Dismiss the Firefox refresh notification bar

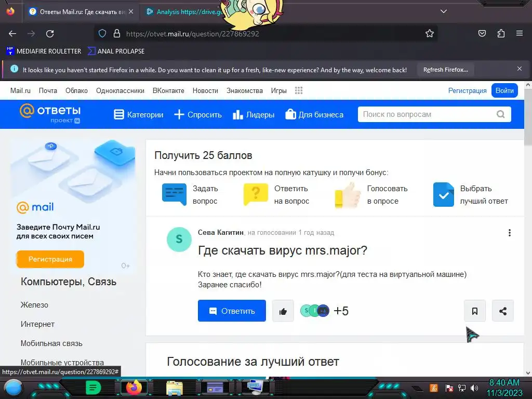(x=519, y=69)
